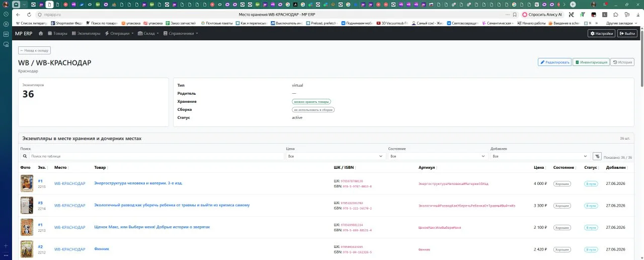Sort table by Артикул column
The image size is (644, 260).
(x=428, y=167)
